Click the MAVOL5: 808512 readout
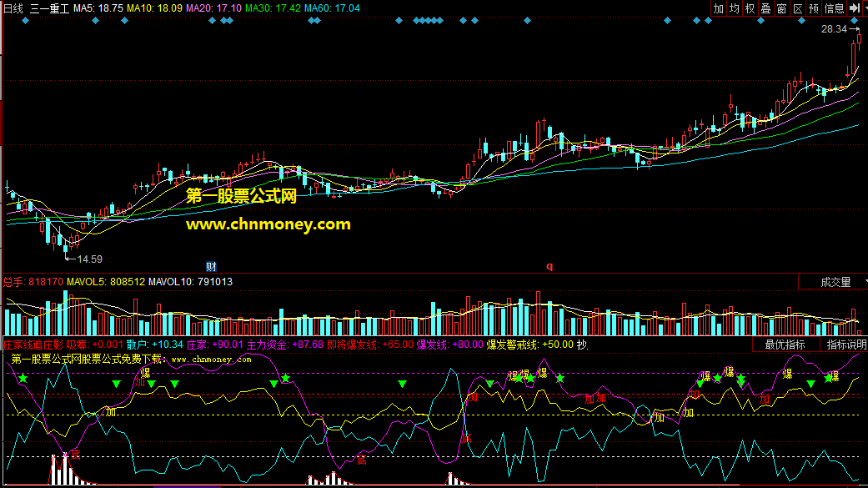 pyautogui.click(x=106, y=282)
